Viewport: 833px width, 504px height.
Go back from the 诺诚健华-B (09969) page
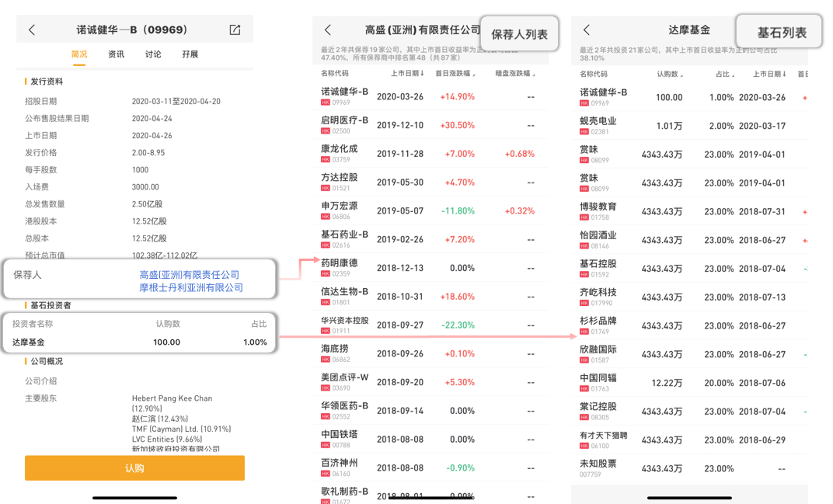(32, 30)
